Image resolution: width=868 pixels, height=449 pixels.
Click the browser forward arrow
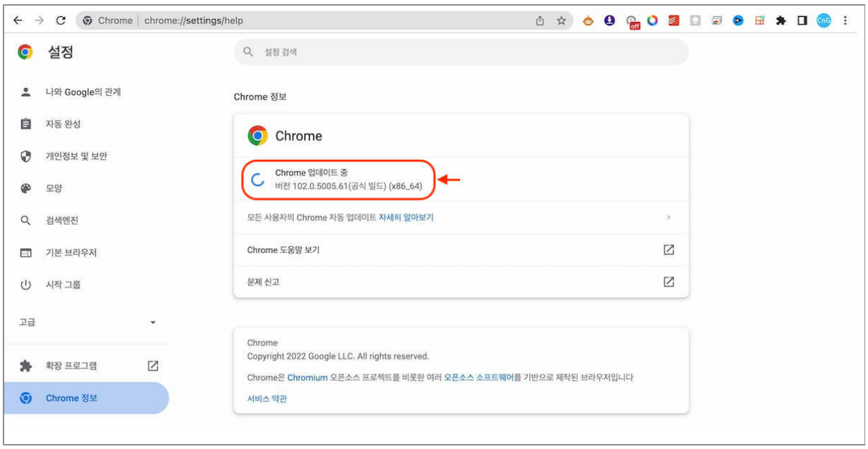[39, 20]
